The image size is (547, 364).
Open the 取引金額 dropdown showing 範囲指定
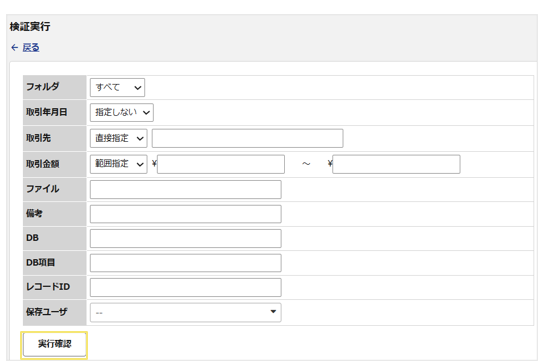pyautogui.click(x=119, y=164)
